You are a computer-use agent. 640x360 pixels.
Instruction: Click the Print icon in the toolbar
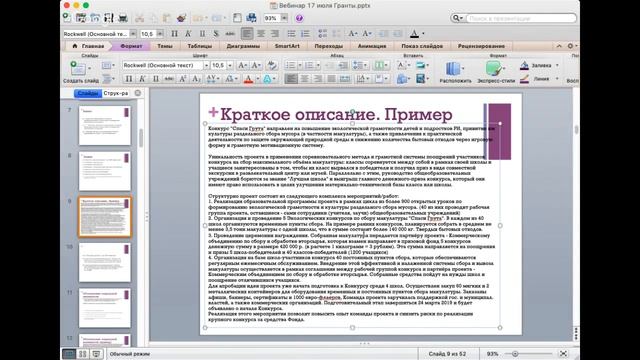pos(122,18)
